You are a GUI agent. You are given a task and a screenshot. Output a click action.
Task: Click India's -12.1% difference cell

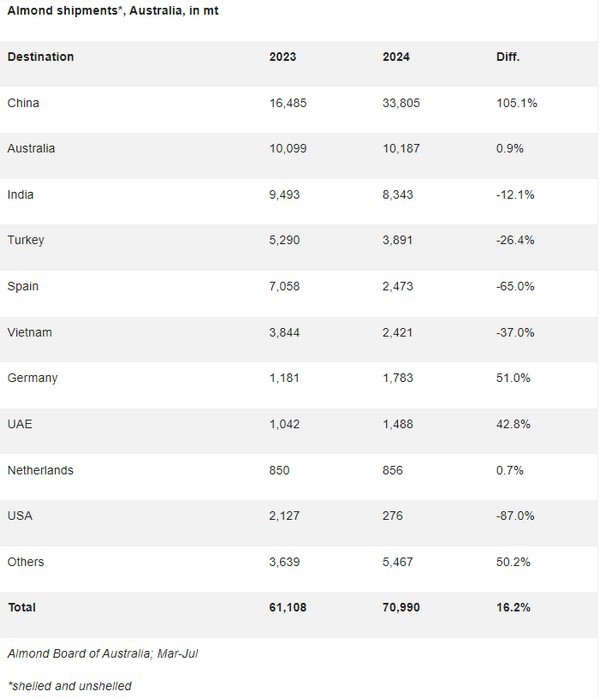(x=516, y=195)
